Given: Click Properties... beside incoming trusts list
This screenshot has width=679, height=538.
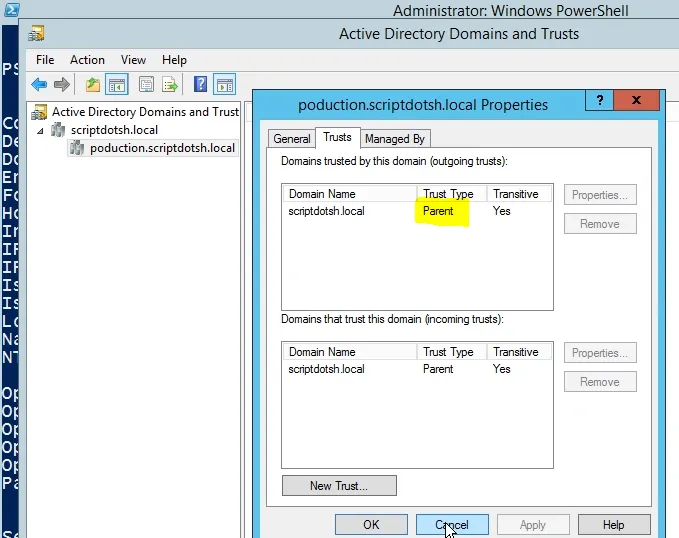Looking at the screenshot, I should point(600,353).
